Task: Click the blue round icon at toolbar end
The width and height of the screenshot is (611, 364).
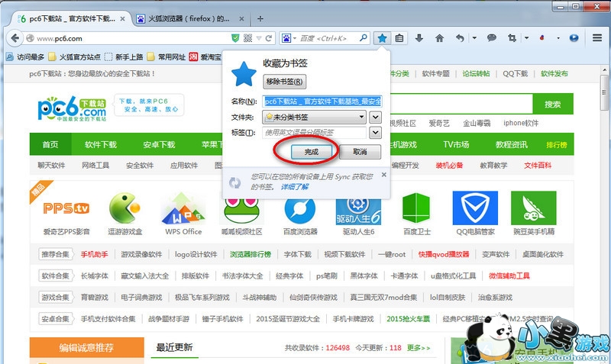Action: pyautogui.click(x=574, y=37)
